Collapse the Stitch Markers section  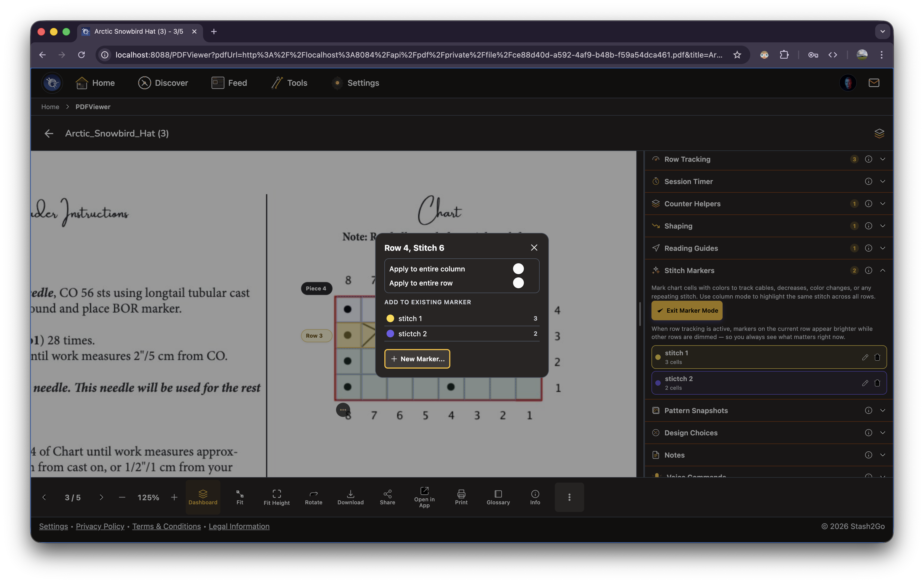pyautogui.click(x=882, y=270)
